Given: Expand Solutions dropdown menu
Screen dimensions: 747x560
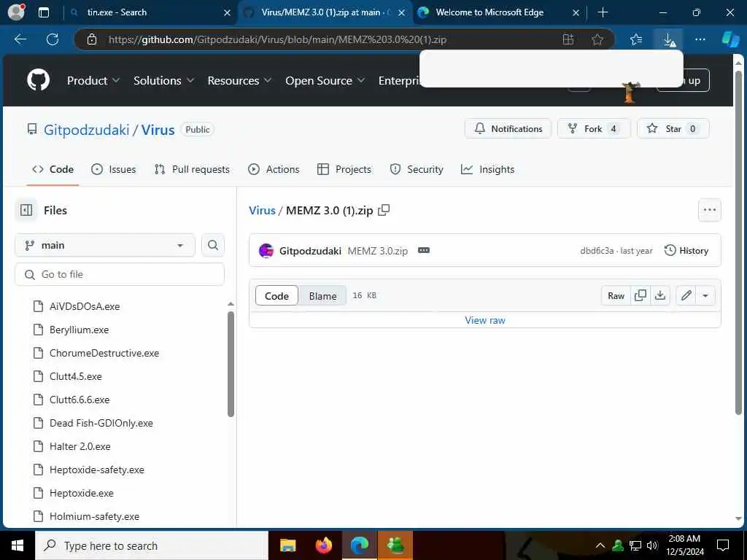Looking at the screenshot, I should pyautogui.click(x=163, y=80).
